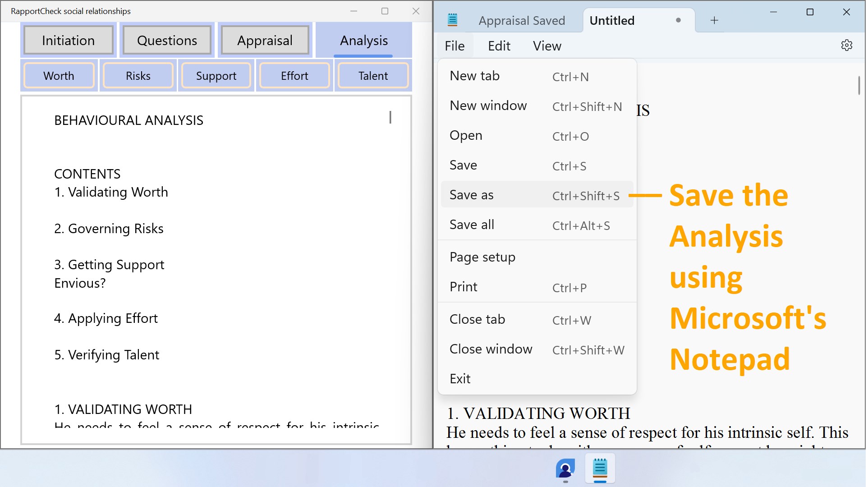Open Notepad settings gear icon

coord(846,46)
